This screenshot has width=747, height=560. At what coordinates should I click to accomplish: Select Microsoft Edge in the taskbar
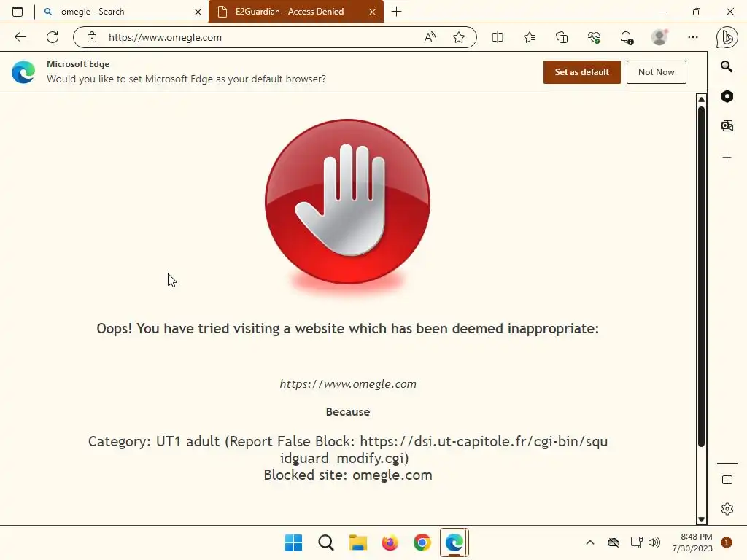454,542
